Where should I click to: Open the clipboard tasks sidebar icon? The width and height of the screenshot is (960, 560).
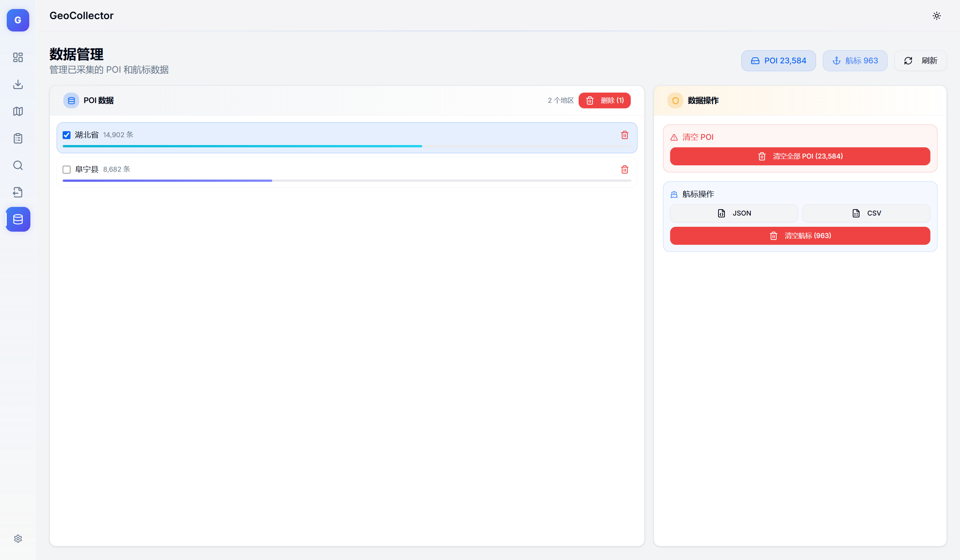[18, 138]
